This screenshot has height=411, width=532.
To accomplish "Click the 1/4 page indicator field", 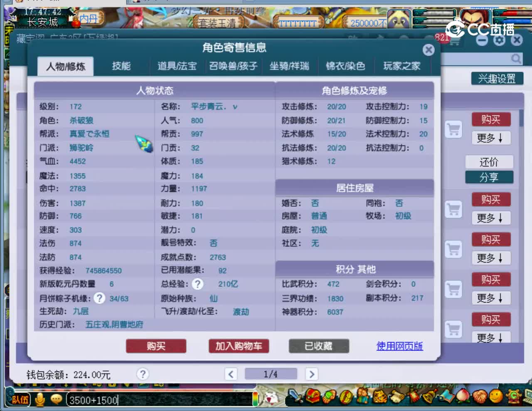I will 271,374.
